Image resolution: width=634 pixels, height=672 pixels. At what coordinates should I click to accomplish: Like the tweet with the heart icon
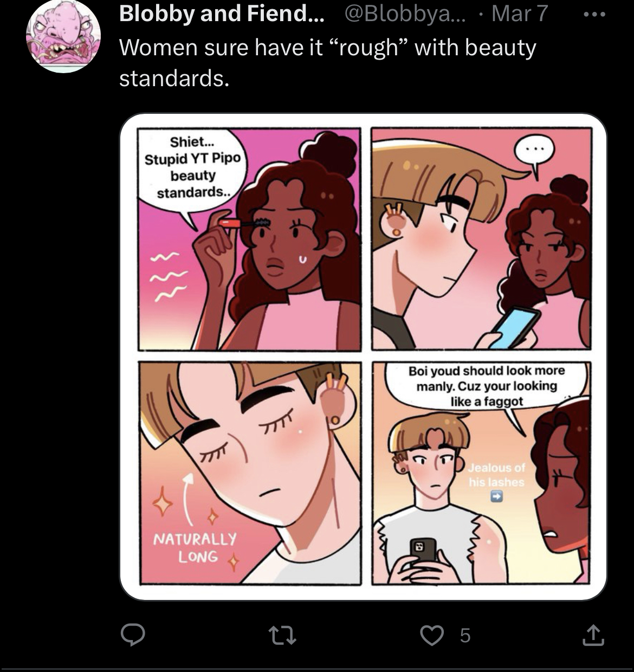click(x=432, y=635)
